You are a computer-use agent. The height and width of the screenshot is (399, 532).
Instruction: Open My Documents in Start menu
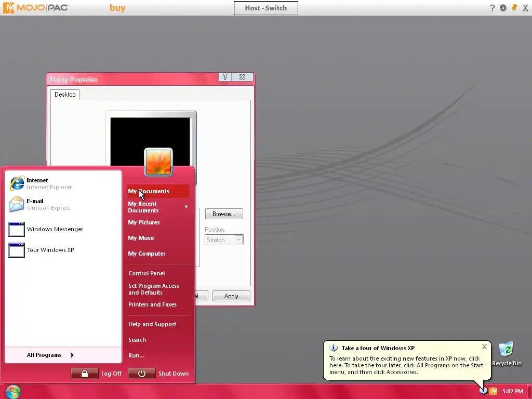pyautogui.click(x=158, y=191)
